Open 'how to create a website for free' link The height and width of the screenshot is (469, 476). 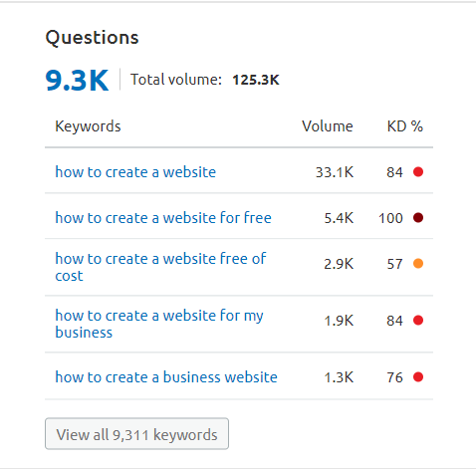click(x=163, y=218)
